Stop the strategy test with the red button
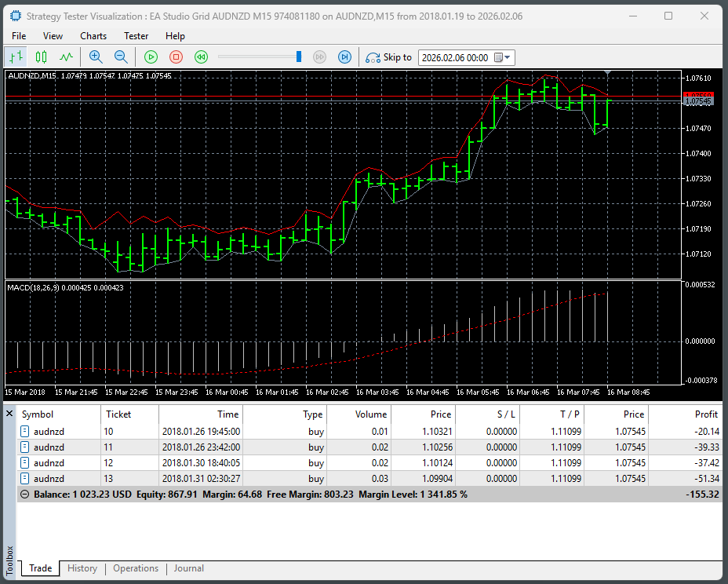 [176, 57]
